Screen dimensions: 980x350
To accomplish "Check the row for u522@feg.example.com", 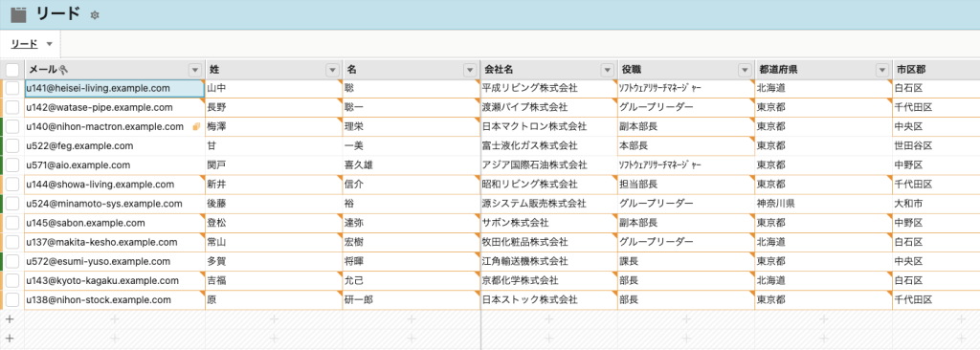I will (12, 146).
